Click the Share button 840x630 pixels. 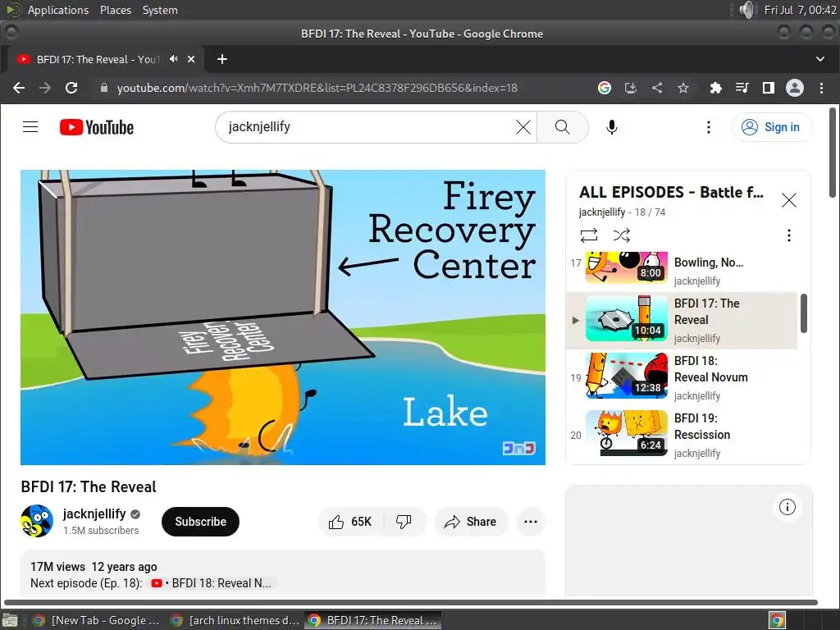point(470,521)
